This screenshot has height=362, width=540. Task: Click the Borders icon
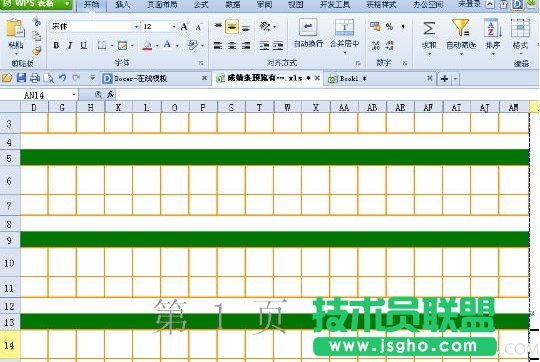(x=102, y=45)
